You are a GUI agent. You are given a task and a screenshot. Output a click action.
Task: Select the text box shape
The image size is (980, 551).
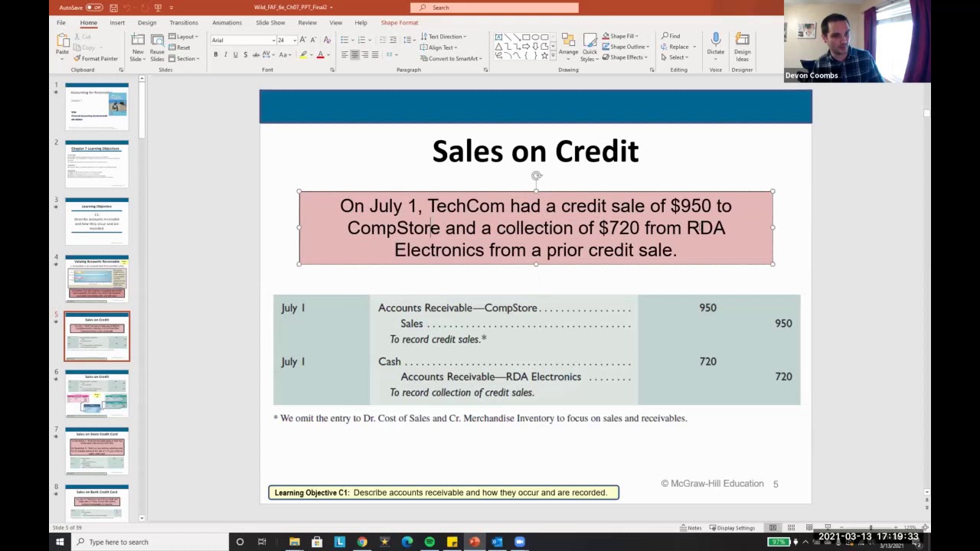click(x=498, y=37)
